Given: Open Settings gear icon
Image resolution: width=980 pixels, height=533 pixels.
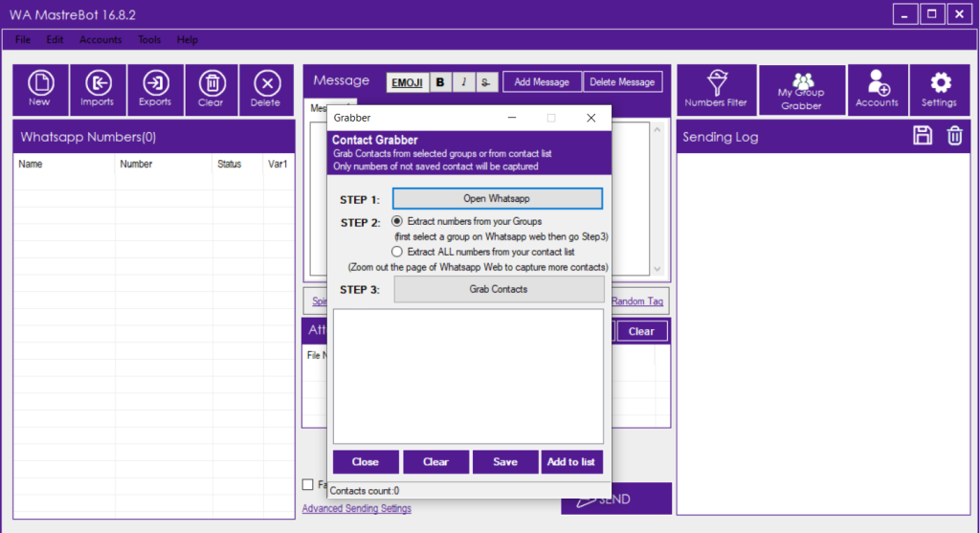Looking at the screenshot, I should (x=939, y=90).
